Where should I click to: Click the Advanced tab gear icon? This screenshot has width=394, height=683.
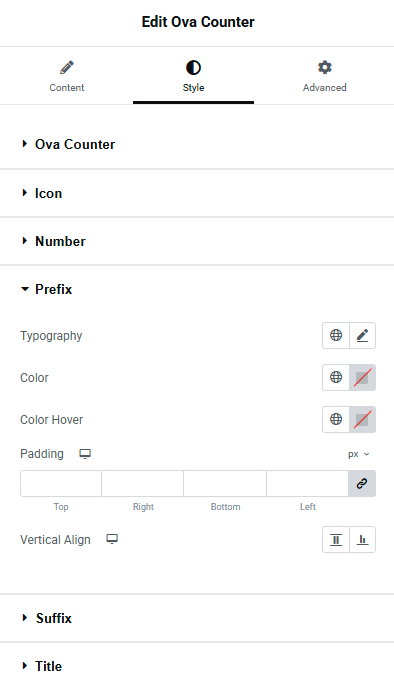pyautogui.click(x=324, y=67)
